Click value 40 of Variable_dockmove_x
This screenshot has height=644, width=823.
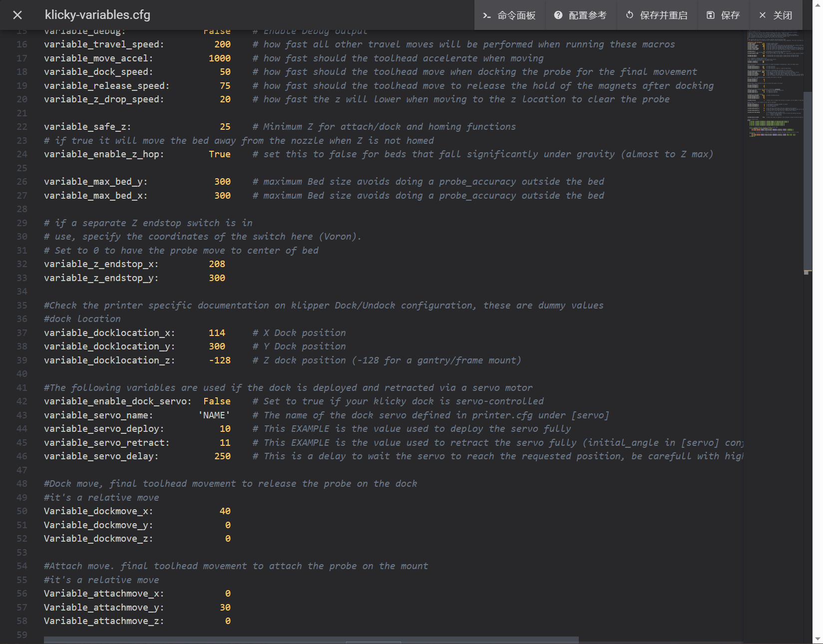pyautogui.click(x=225, y=511)
